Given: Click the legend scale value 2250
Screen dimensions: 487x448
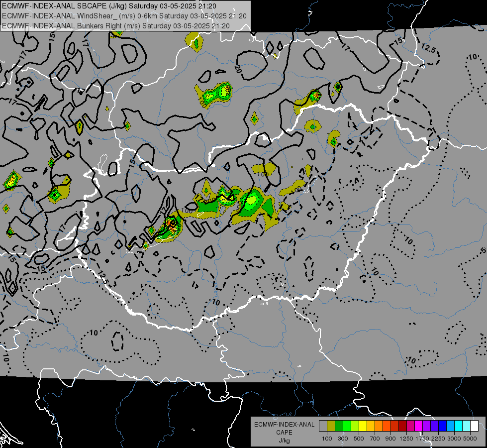Looking at the screenshot, I should [x=438, y=439].
